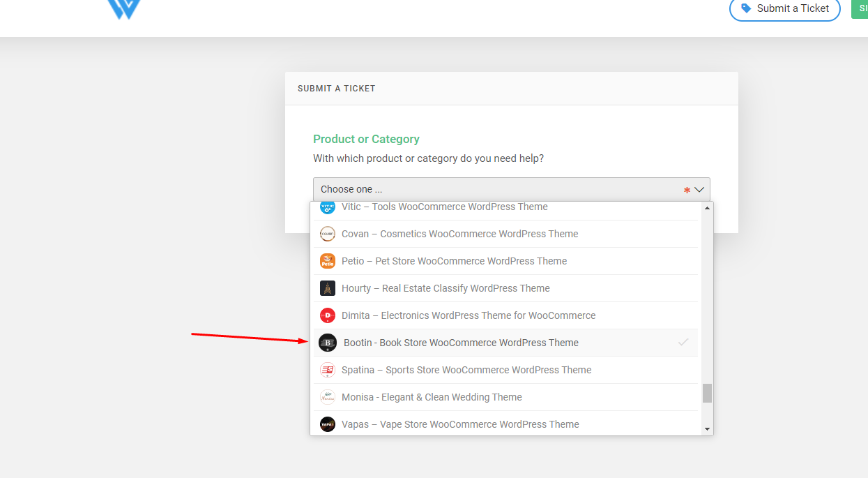Click the Petio pet store logo icon

(327, 261)
